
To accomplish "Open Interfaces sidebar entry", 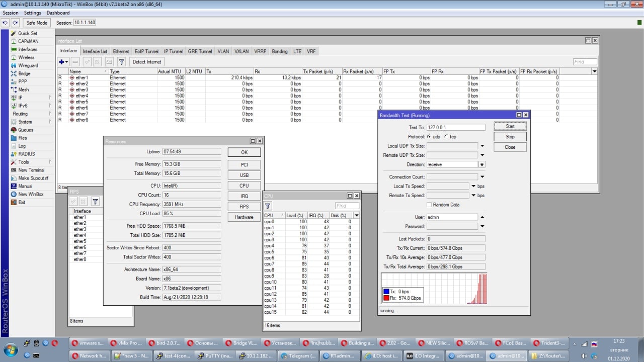I will click(x=28, y=49).
